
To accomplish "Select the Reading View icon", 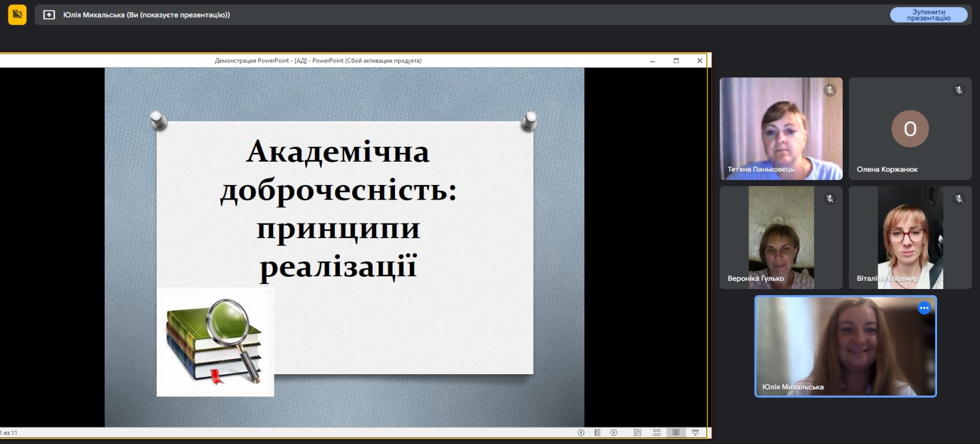I will coord(676,432).
